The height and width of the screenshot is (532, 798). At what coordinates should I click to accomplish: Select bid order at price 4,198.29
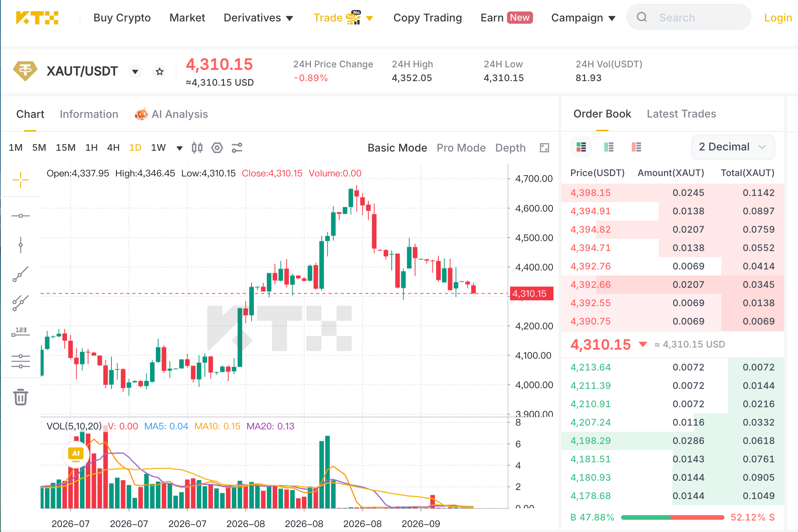pos(673,441)
